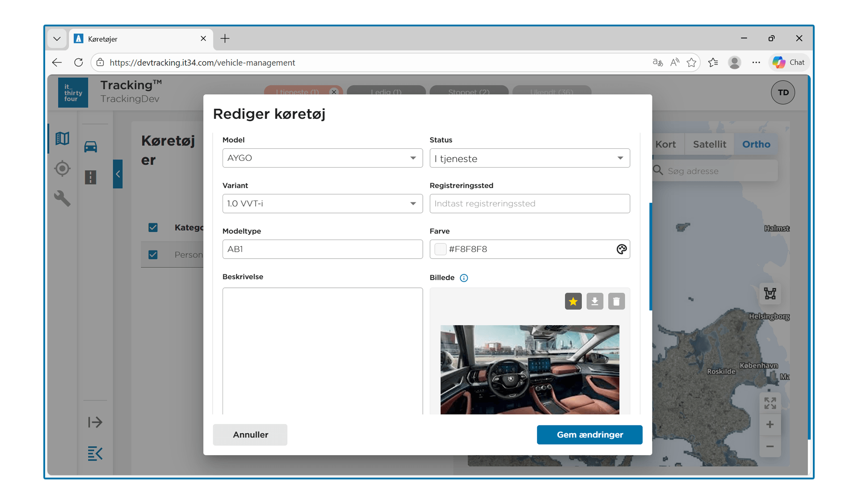Open the Status dropdown I tjeneste
This screenshot has width=858, height=504.
[x=530, y=158]
